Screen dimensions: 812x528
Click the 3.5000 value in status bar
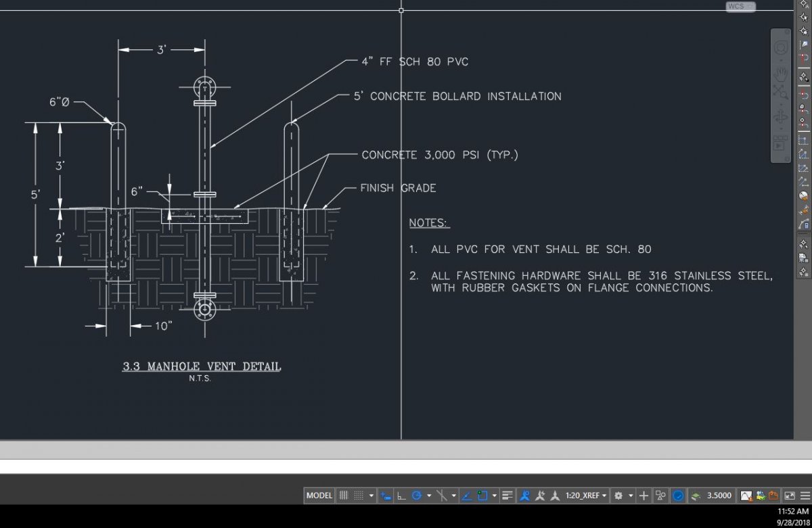719,496
